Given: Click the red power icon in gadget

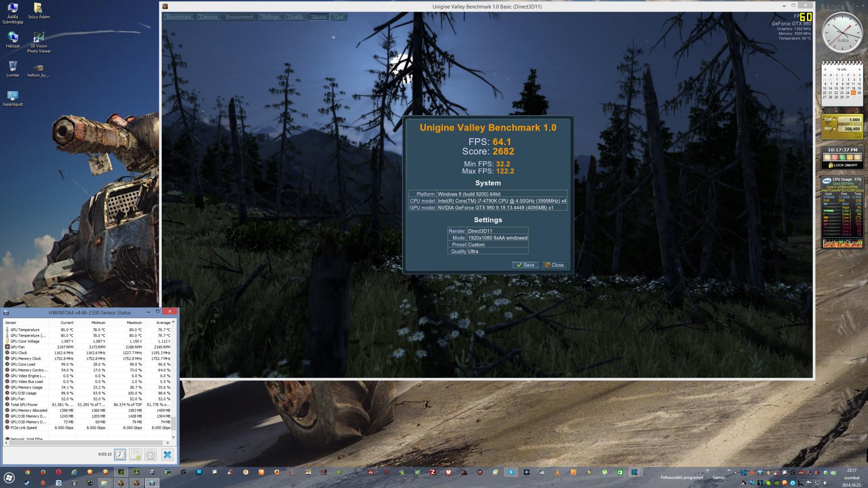Looking at the screenshot, I should [x=835, y=157].
